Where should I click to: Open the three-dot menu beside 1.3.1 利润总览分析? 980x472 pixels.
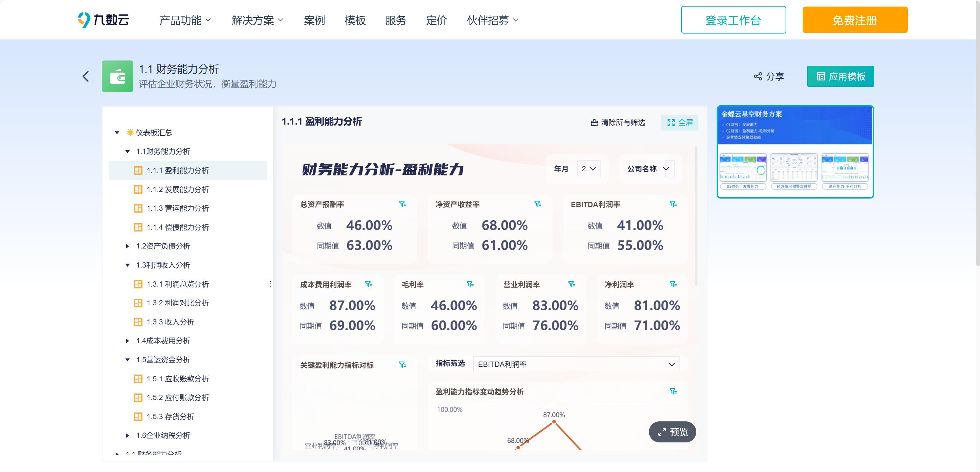pyautogui.click(x=270, y=284)
